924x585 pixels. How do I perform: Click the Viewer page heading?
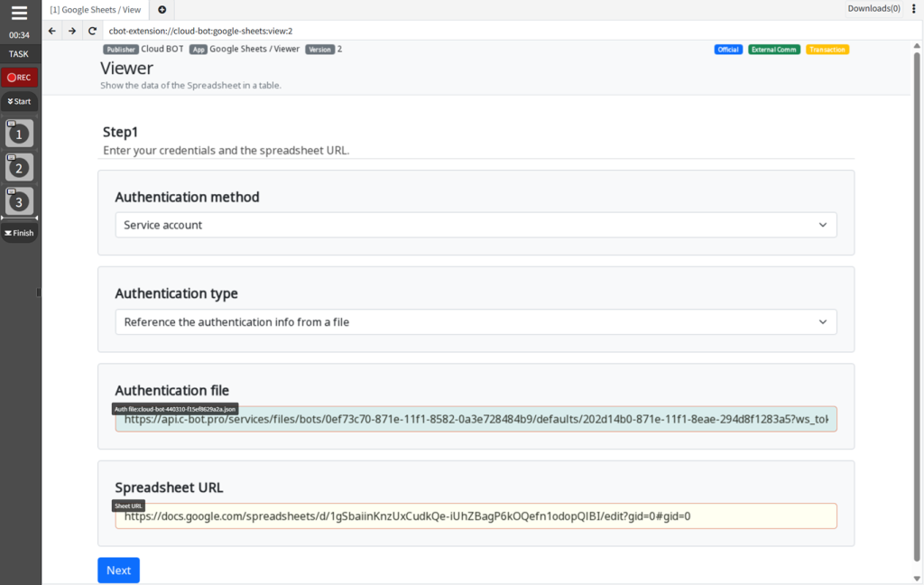click(x=126, y=69)
